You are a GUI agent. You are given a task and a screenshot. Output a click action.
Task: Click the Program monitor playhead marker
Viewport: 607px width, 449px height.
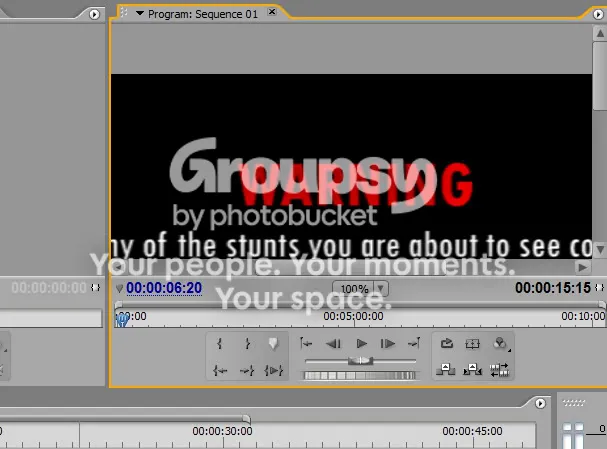click(x=122, y=320)
